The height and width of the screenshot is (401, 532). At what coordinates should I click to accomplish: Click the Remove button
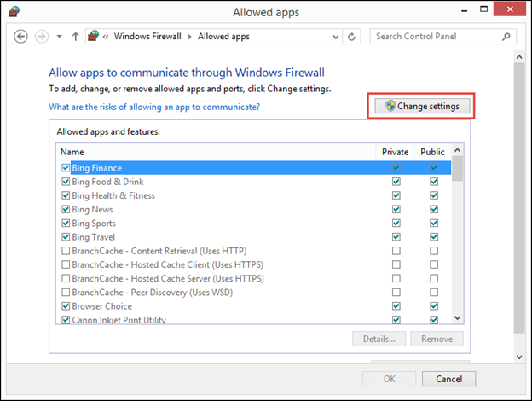pyautogui.click(x=437, y=339)
